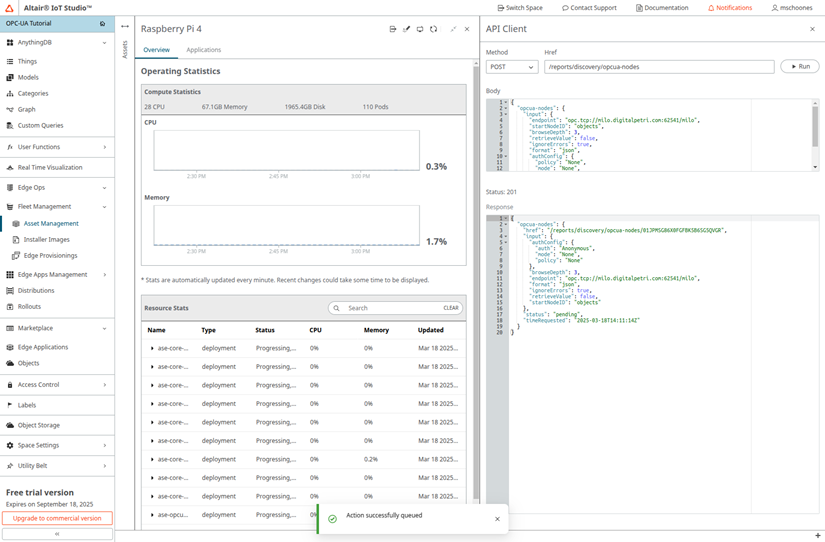Click Upgrade to commercial version

click(57, 518)
